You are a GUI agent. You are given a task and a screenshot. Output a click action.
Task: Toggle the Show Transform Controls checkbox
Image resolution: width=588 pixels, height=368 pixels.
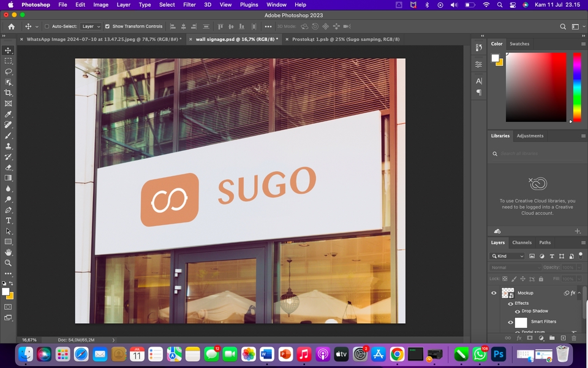coord(109,26)
